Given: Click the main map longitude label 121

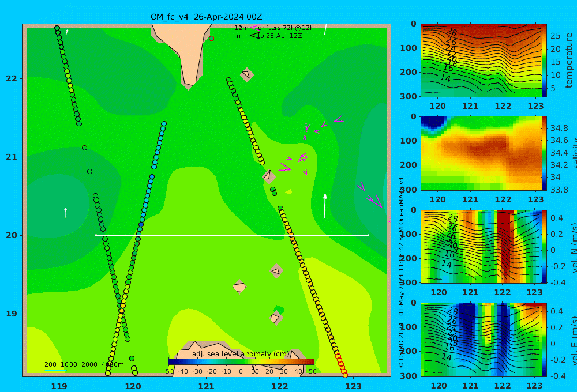Looking at the screenshot, I should click(x=207, y=386).
